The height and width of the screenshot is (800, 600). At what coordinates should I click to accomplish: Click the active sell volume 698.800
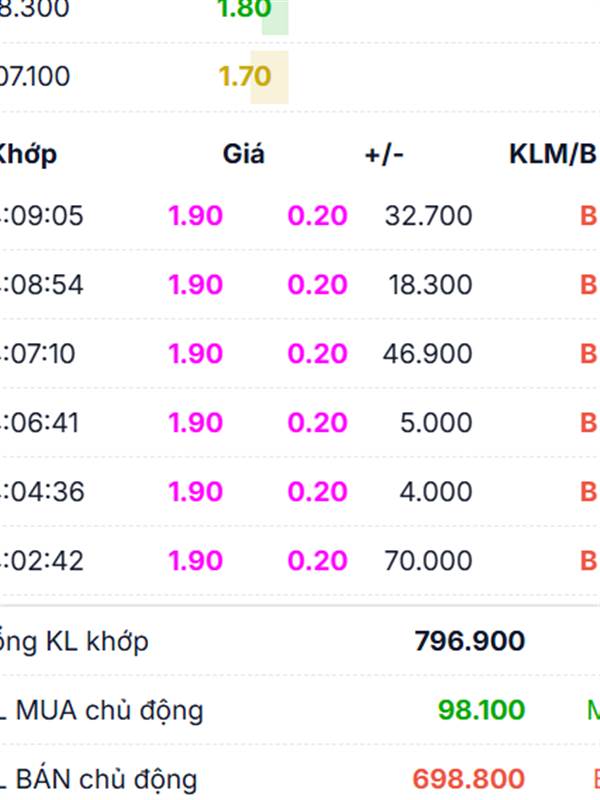pos(469,779)
